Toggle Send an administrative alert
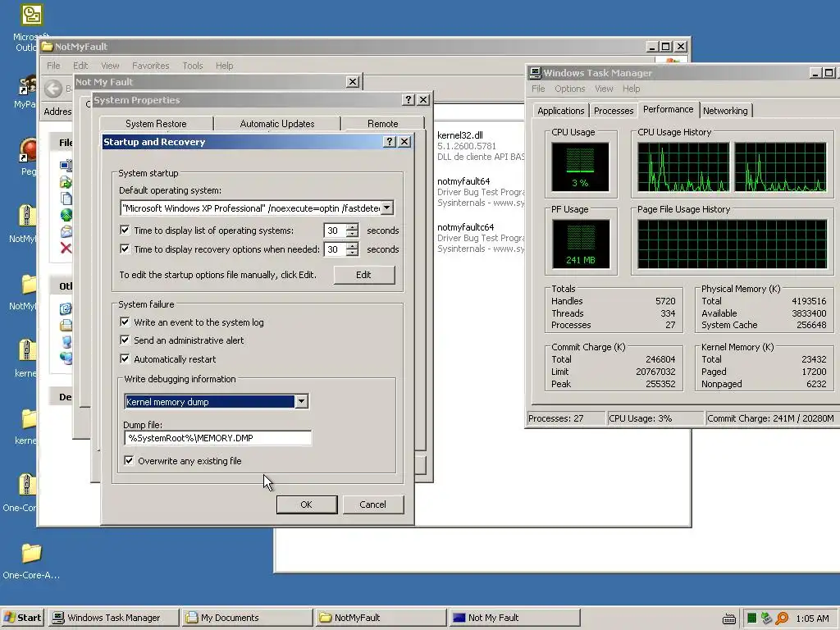 click(125, 340)
